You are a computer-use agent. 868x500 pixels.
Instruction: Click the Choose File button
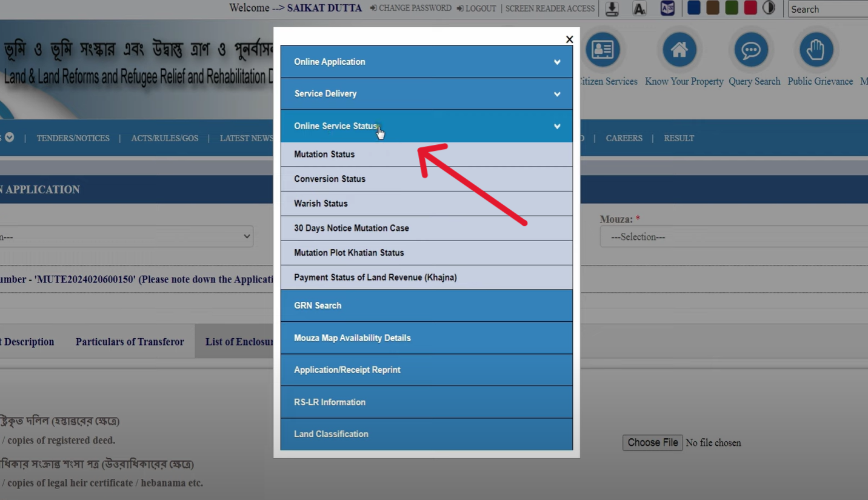coord(652,442)
